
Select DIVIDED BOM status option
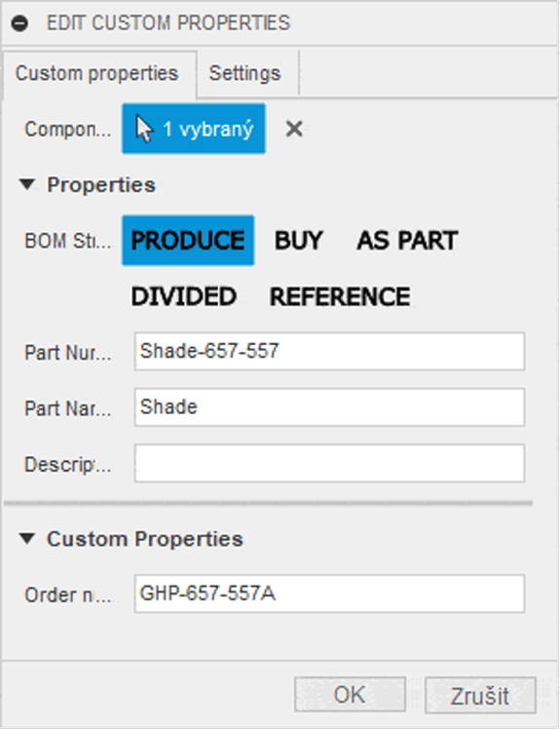(x=184, y=296)
